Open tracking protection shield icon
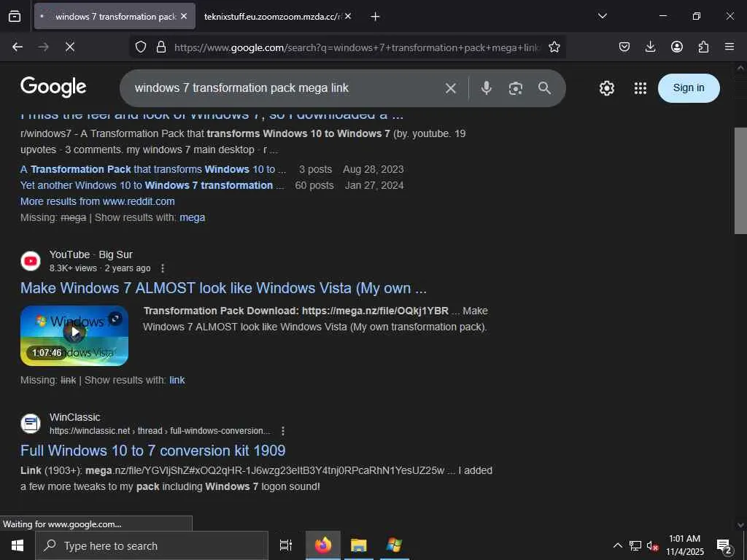This screenshot has width=747, height=560. click(141, 47)
